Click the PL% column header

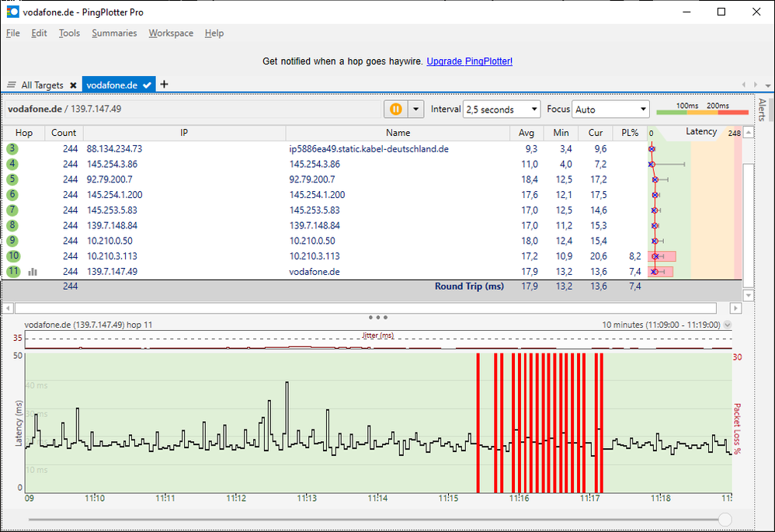629,133
